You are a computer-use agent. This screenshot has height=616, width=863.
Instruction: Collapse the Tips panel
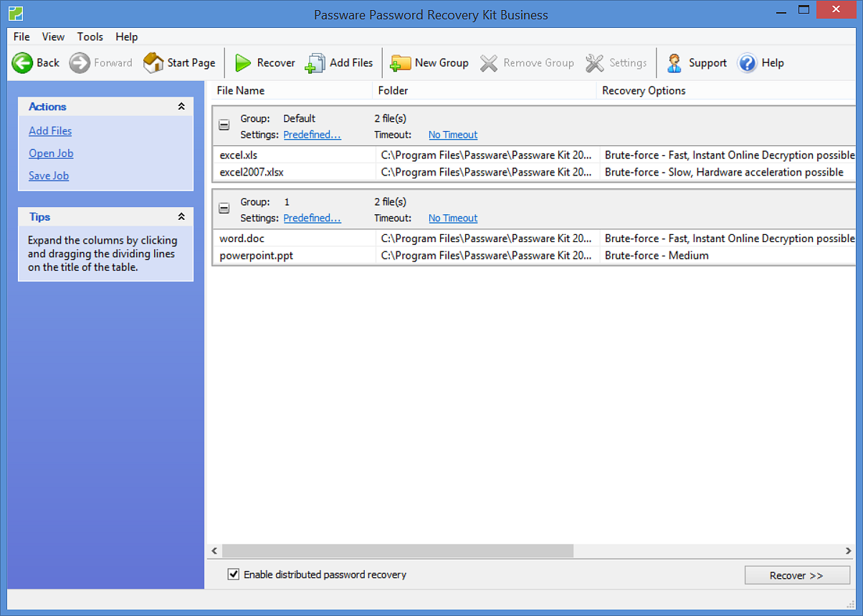[181, 217]
